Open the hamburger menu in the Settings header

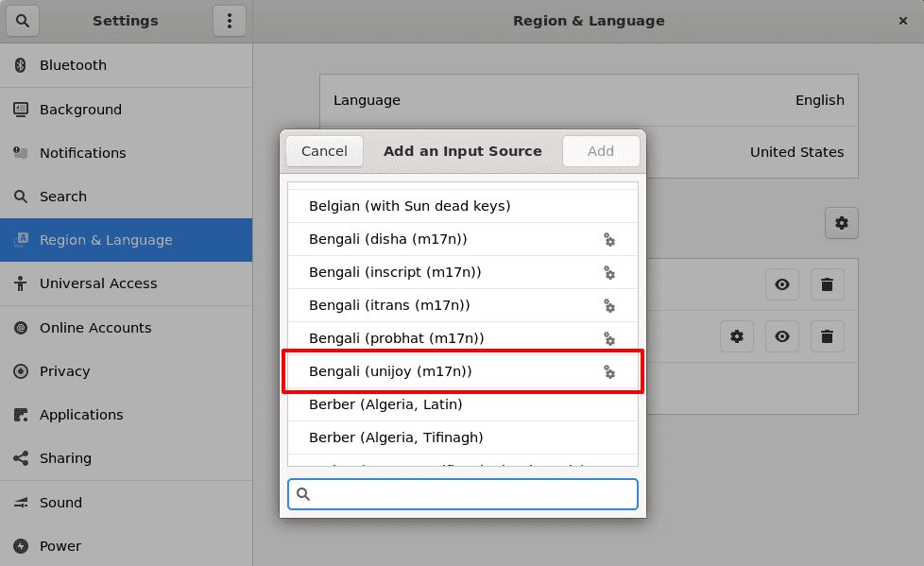click(x=230, y=20)
